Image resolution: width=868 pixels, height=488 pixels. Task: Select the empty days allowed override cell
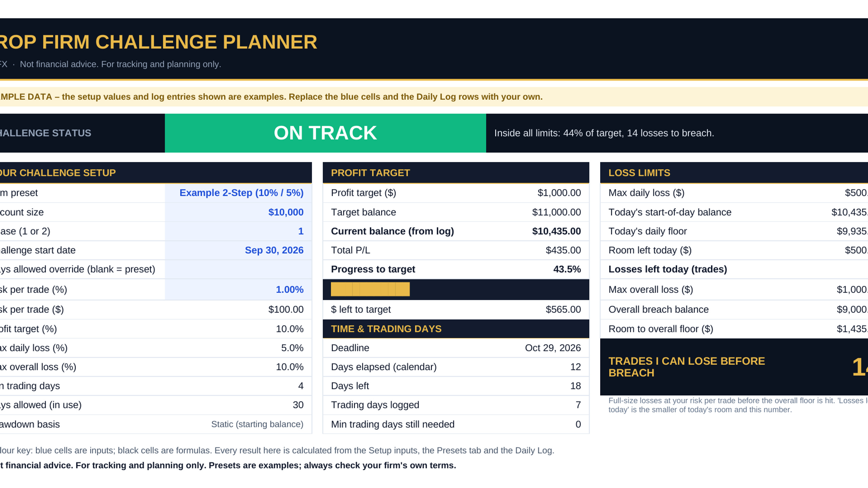238,269
